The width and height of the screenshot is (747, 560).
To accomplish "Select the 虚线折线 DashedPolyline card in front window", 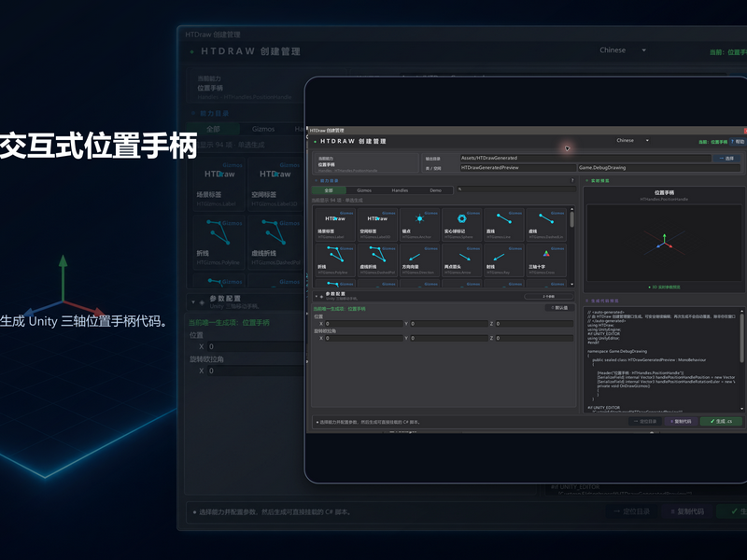I will point(377,260).
